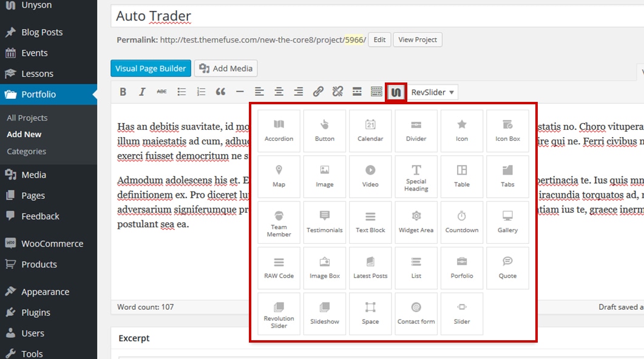Insert a Table shortcode
The width and height of the screenshot is (644, 359).
tap(462, 177)
